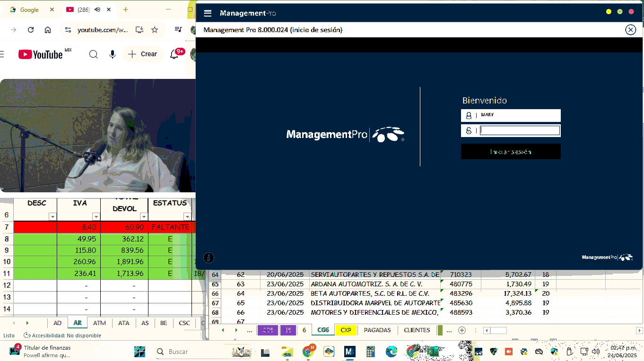Bookmark page with the star icon
This screenshot has width=644, height=361.
point(155,30)
